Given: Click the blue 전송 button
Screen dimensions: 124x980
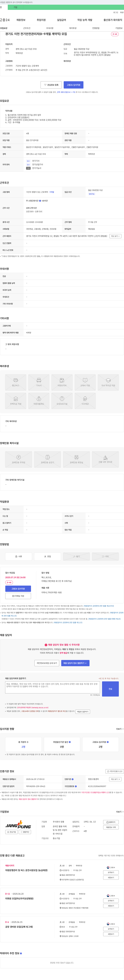Looking at the screenshot, I should [110, 689].
